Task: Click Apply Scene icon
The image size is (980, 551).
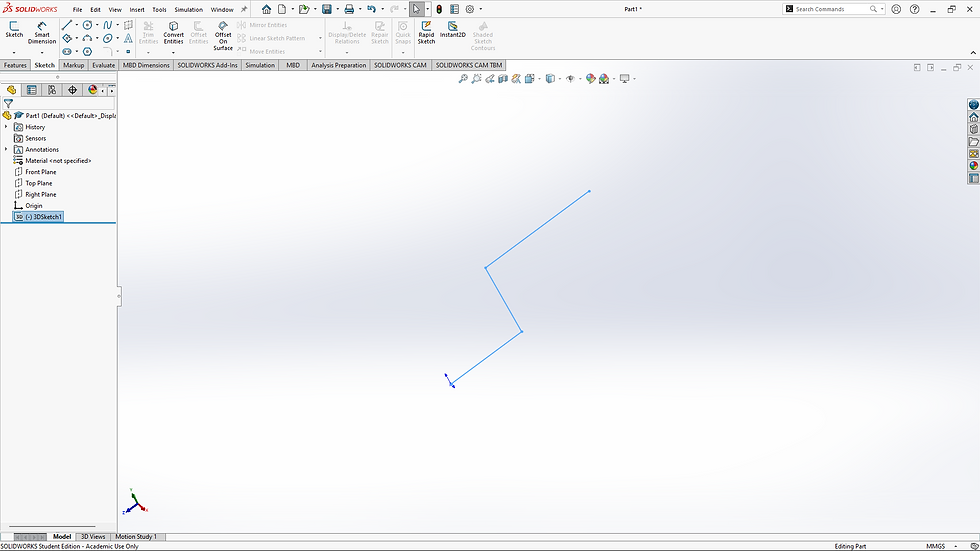Action: click(604, 79)
